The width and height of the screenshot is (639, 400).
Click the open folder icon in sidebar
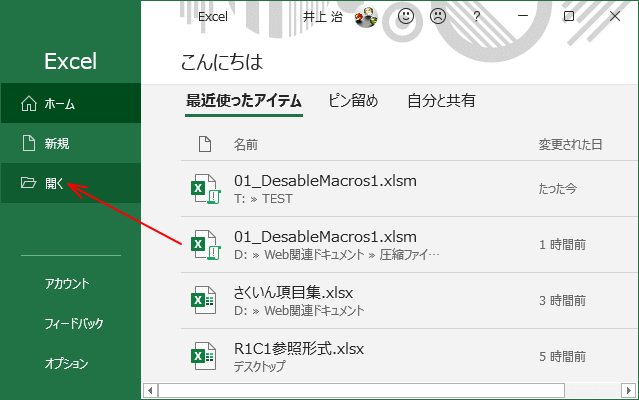(29, 182)
